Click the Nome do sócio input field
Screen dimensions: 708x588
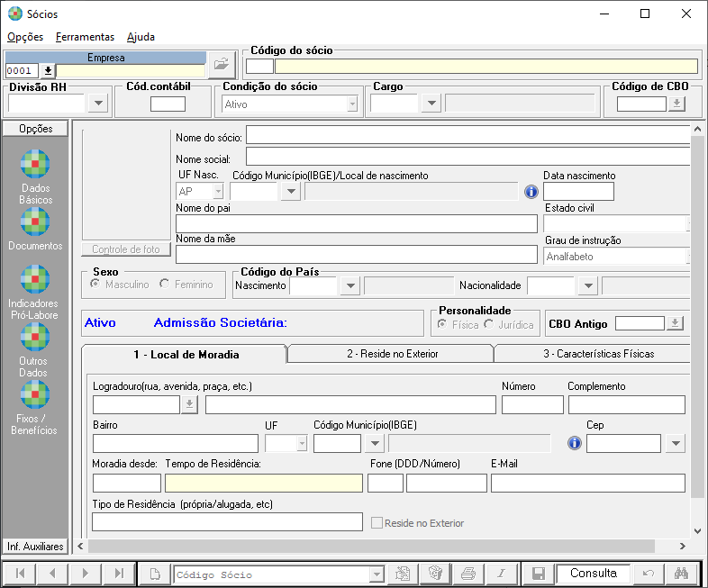[468, 135]
